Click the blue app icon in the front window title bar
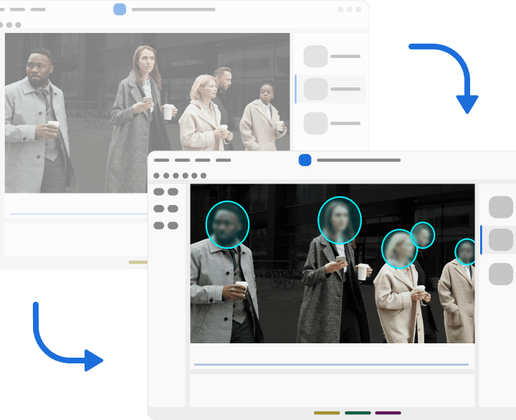The width and height of the screenshot is (516, 420). (x=305, y=160)
